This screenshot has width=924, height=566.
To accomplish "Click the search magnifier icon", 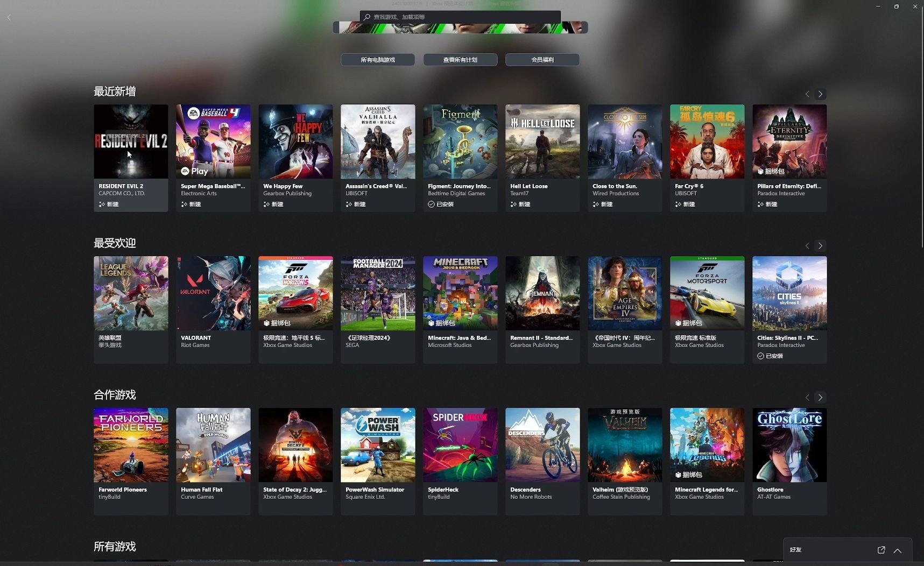I will [367, 17].
